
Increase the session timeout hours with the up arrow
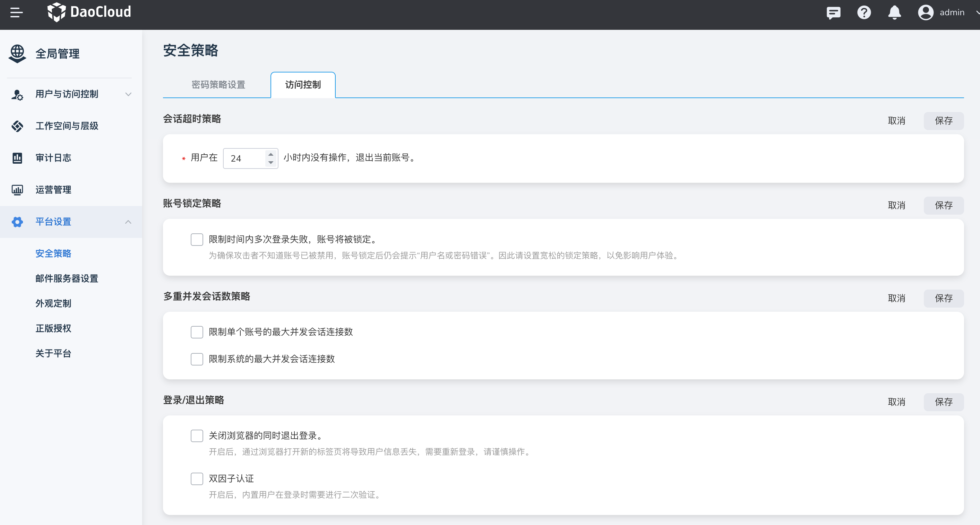point(270,154)
